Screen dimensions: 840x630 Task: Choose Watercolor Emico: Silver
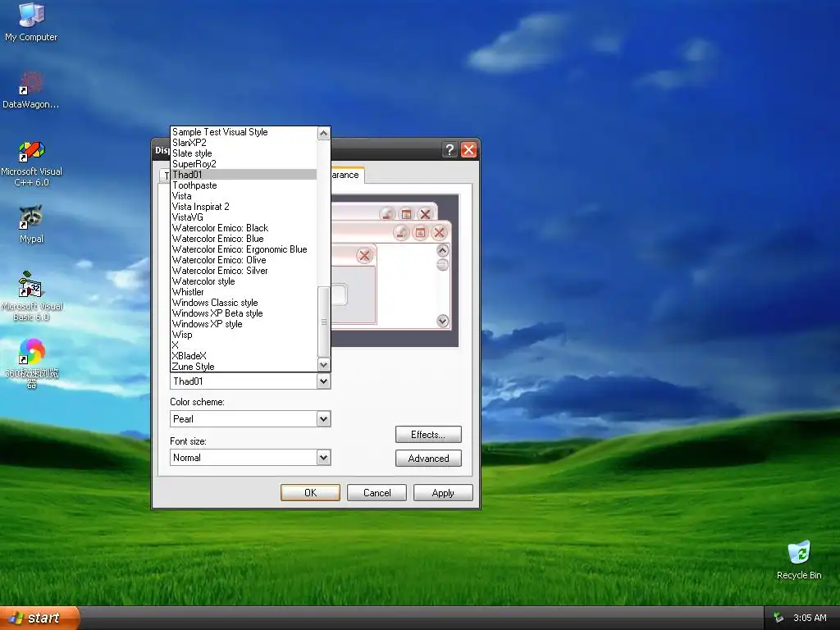point(244,271)
